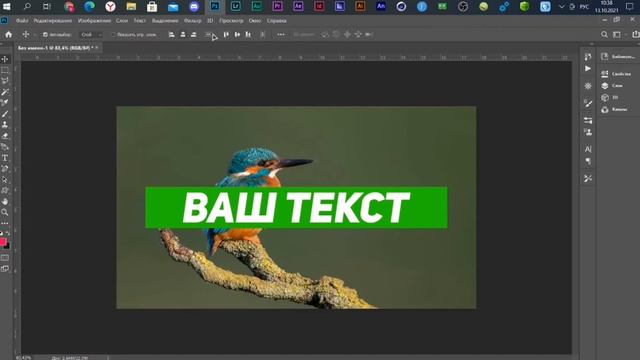
Task: Open the Auto-Select Layer dropdown
Action: (91, 35)
